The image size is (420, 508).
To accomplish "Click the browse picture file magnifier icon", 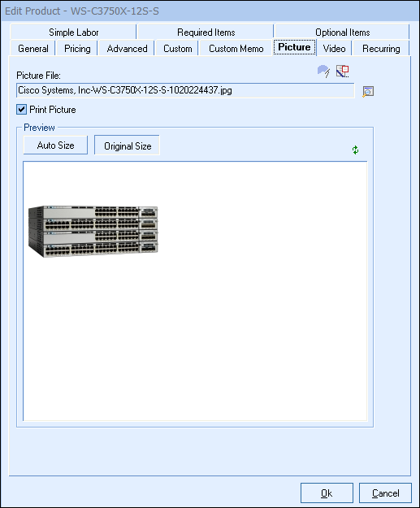I will pyautogui.click(x=368, y=92).
